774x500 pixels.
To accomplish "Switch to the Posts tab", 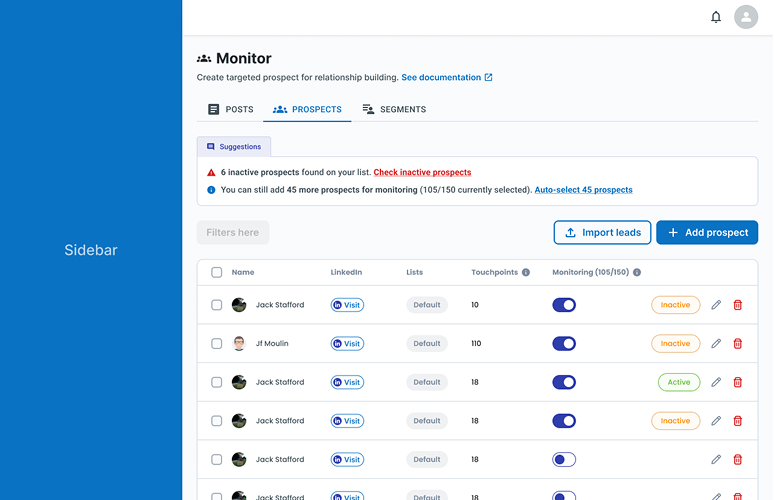I will (230, 109).
